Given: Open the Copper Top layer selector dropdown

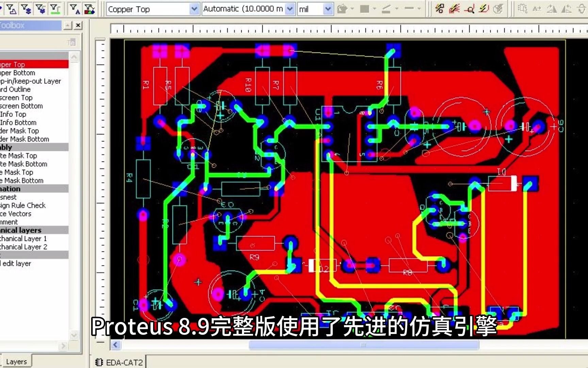Looking at the screenshot, I should (x=195, y=9).
